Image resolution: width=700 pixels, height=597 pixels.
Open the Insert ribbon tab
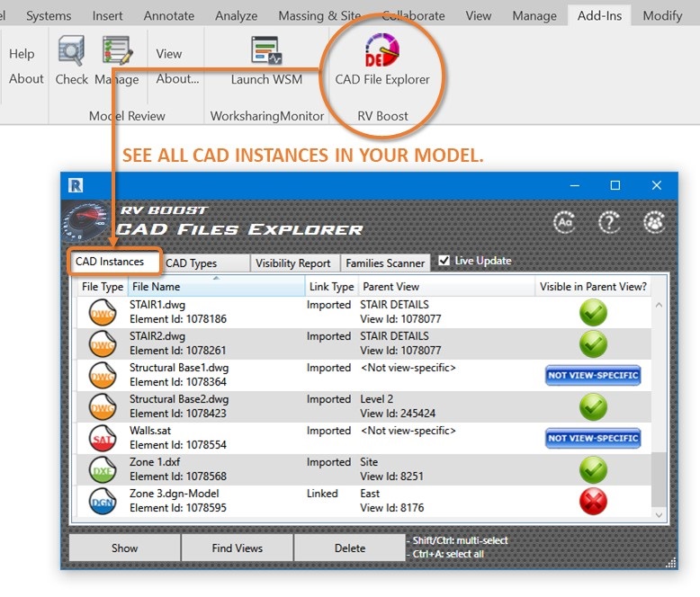click(x=107, y=15)
